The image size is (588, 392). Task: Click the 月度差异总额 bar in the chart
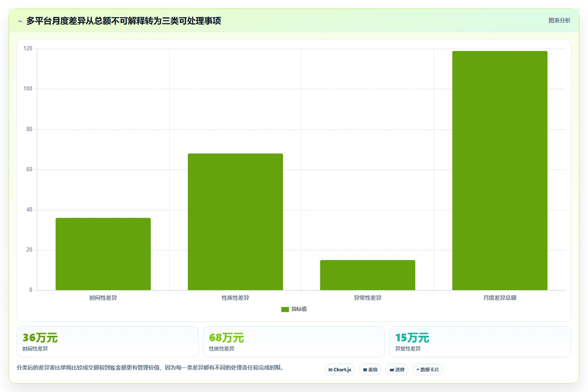(x=500, y=170)
